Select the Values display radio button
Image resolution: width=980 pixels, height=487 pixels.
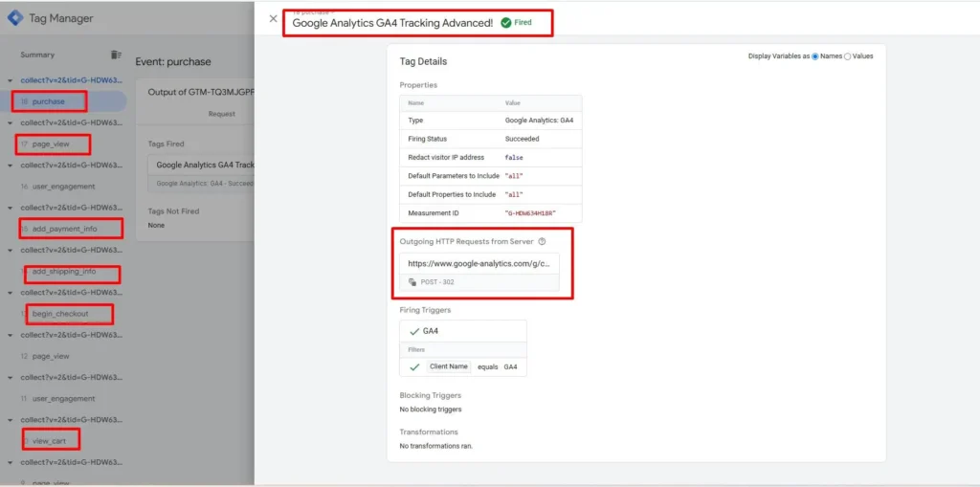pyautogui.click(x=848, y=56)
